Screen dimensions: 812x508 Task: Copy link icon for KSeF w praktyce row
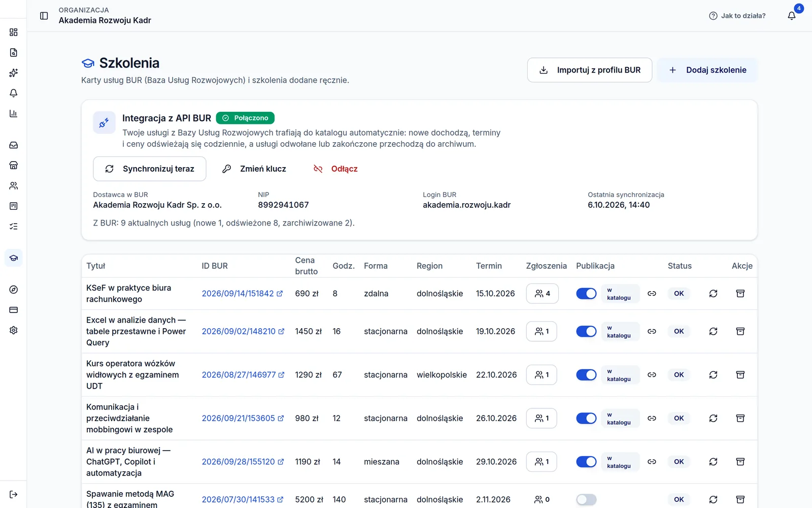click(x=652, y=294)
